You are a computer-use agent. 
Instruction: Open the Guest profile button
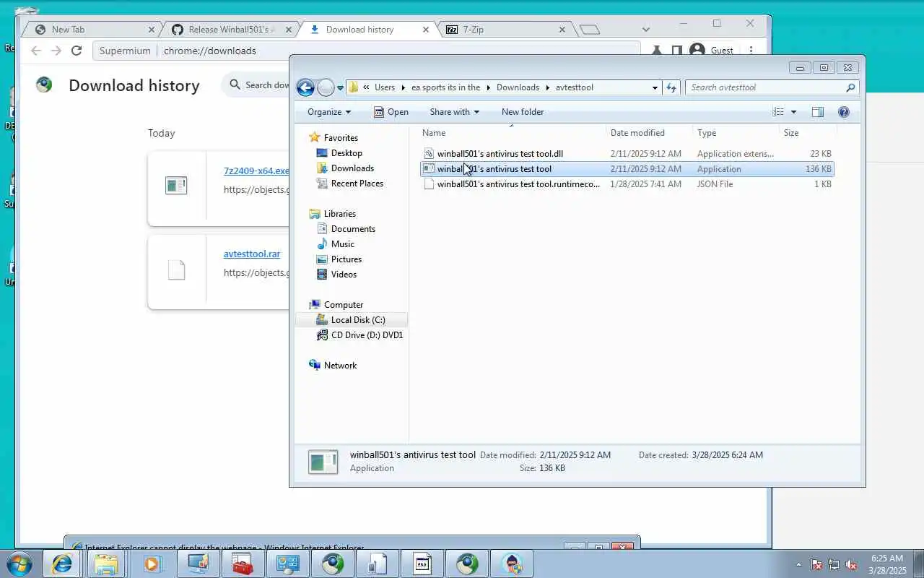pyautogui.click(x=712, y=51)
